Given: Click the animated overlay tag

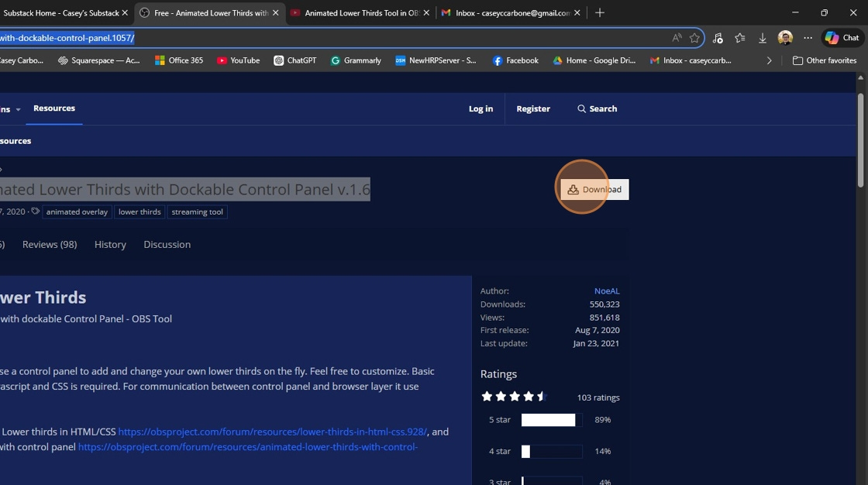Looking at the screenshot, I should coord(77,212).
